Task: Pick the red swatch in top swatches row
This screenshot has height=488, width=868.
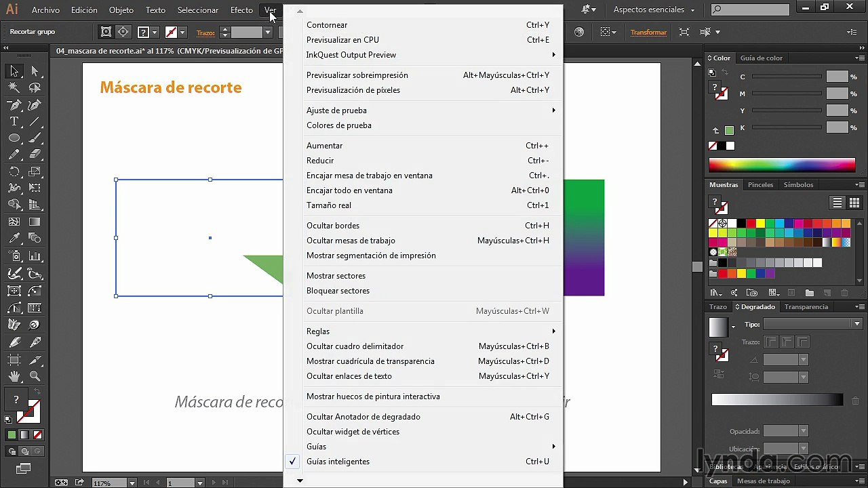Action: click(x=751, y=224)
